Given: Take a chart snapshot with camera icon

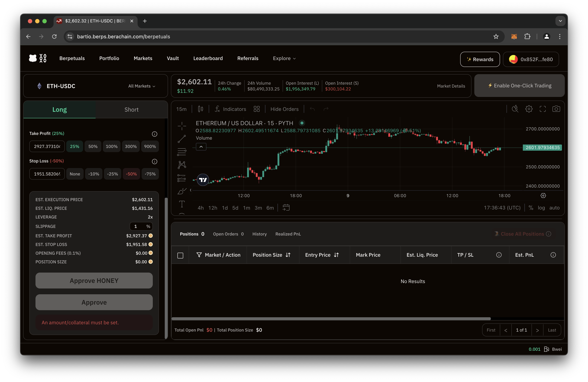Looking at the screenshot, I should [x=556, y=109].
